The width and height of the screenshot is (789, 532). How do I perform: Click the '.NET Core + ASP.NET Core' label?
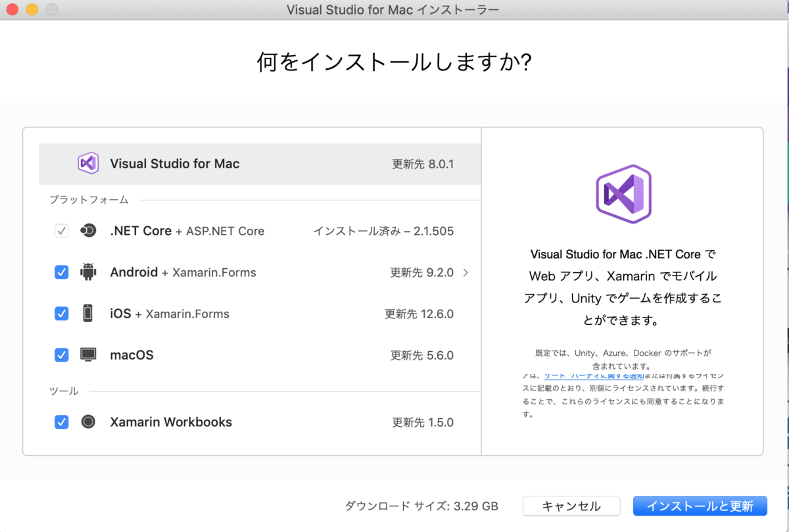[x=187, y=231]
